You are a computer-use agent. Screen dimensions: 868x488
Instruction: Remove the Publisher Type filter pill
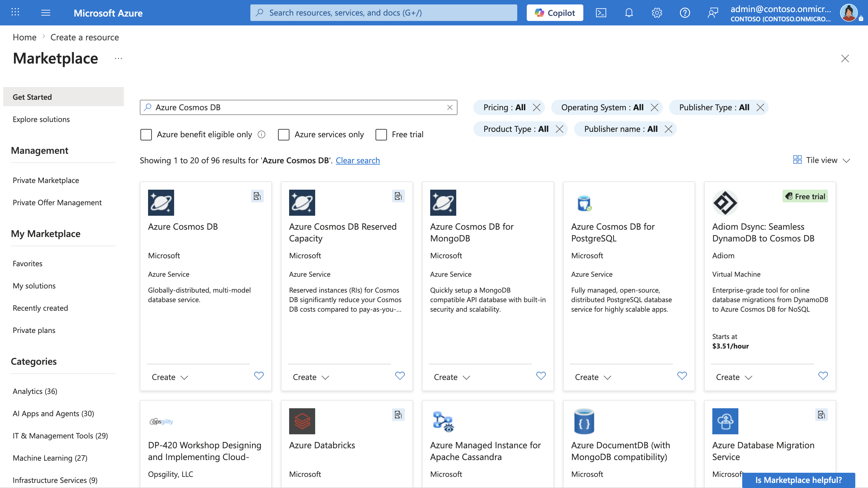[x=760, y=107]
